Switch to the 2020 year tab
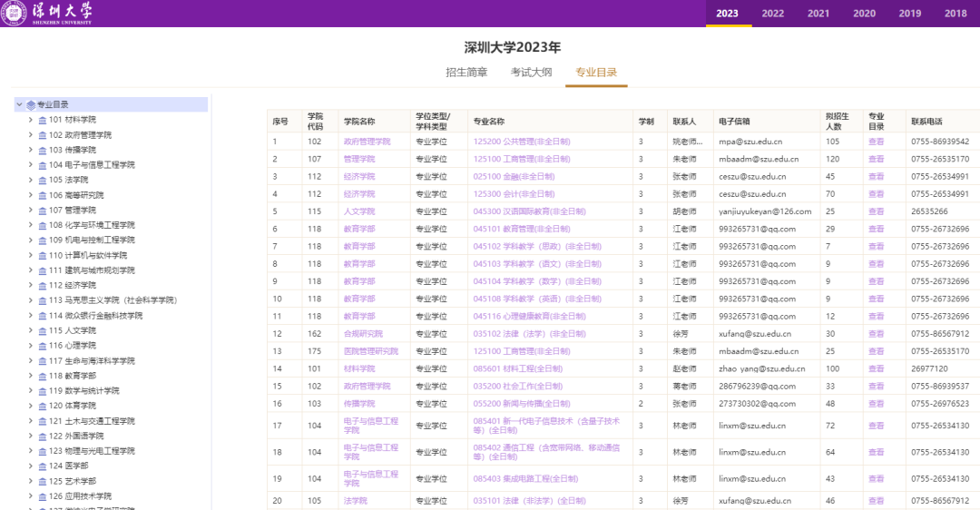 (x=865, y=13)
